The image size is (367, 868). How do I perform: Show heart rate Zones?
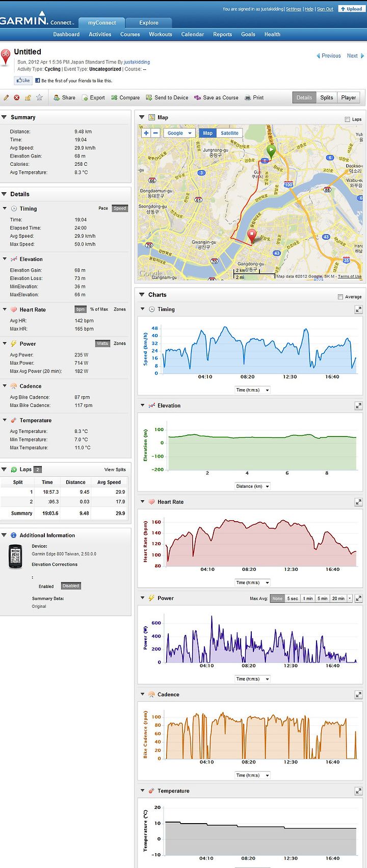120,309
